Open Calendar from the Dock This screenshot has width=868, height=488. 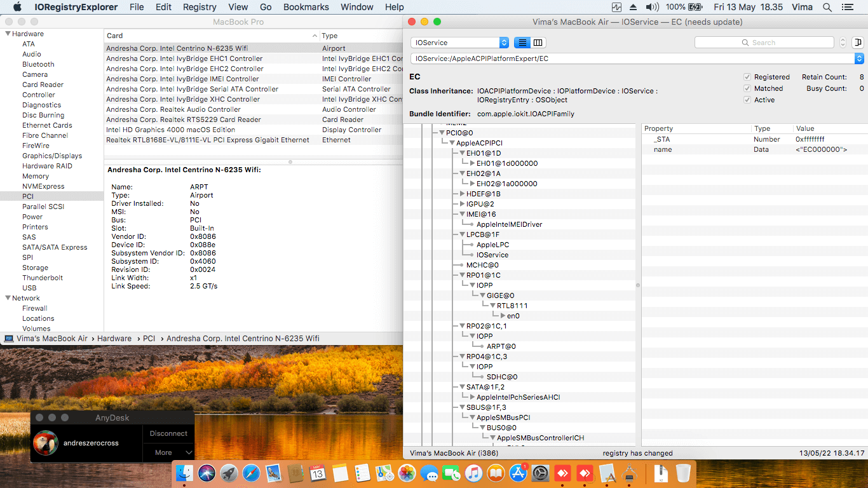318,473
